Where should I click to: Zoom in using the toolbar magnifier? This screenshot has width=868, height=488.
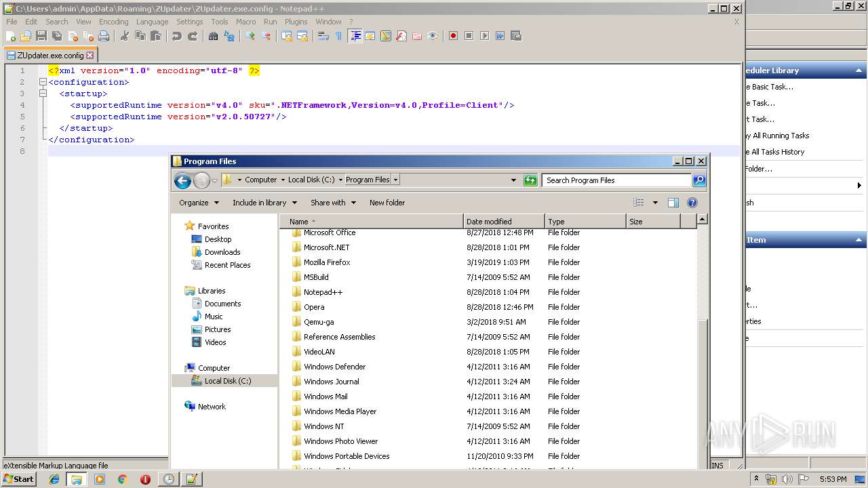pyautogui.click(x=250, y=36)
